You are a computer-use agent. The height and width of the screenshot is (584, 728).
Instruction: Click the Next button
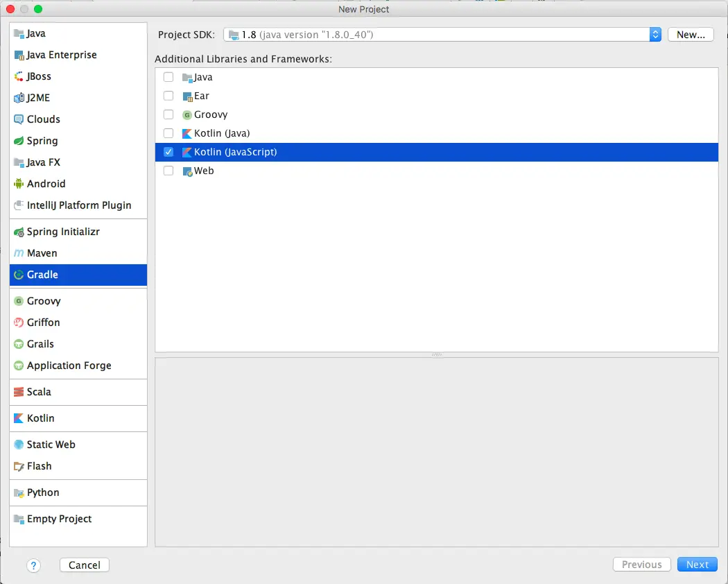coord(697,565)
